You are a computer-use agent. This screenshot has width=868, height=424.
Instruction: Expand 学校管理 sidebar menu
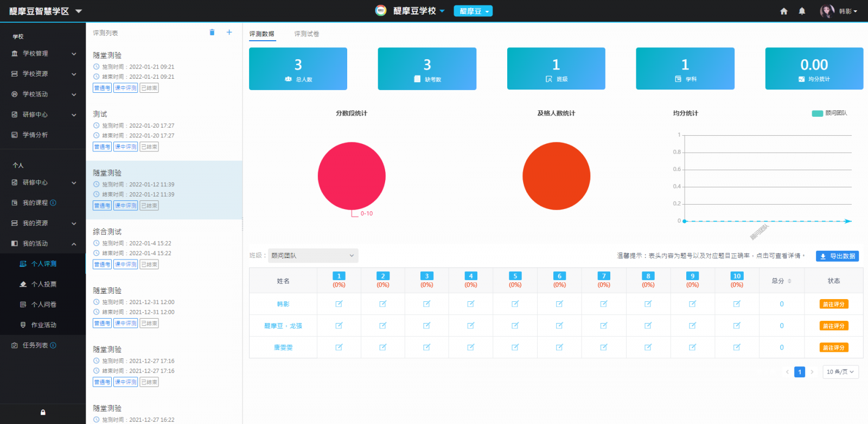coord(43,54)
